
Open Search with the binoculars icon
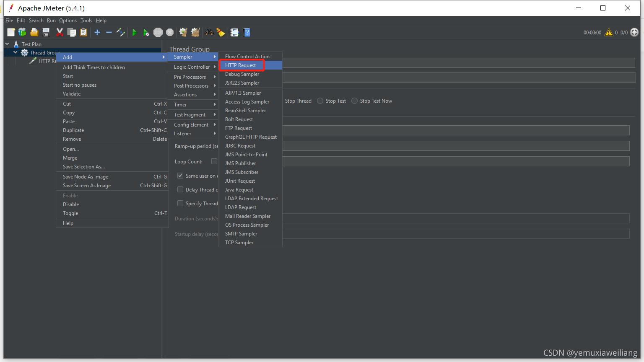tap(209, 32)
